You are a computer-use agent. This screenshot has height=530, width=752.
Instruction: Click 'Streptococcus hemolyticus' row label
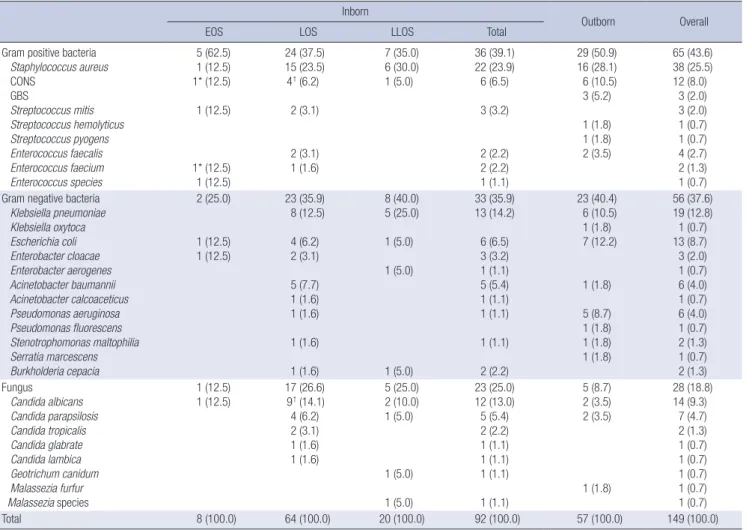click(x=67, y=125)
